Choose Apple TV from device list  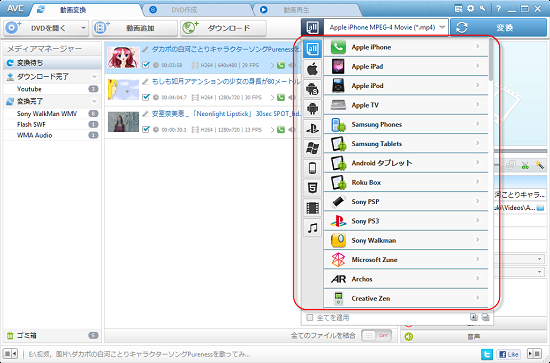click(x=406, y=105)
